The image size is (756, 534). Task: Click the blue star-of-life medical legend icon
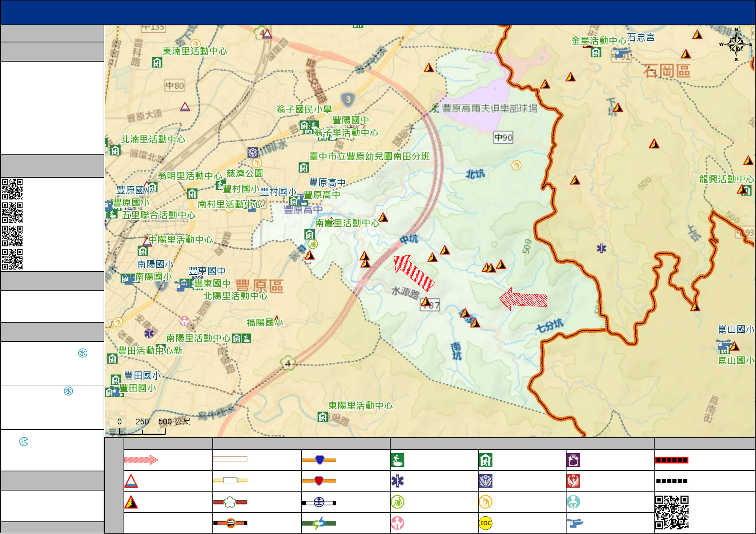pyautogui.click(x=397, y=481)
